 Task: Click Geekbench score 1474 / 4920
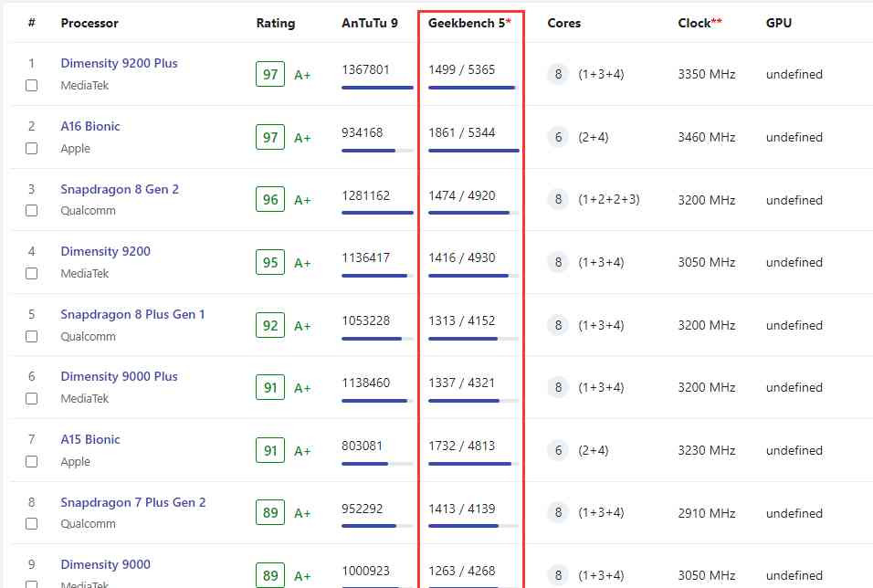point(461,195)
